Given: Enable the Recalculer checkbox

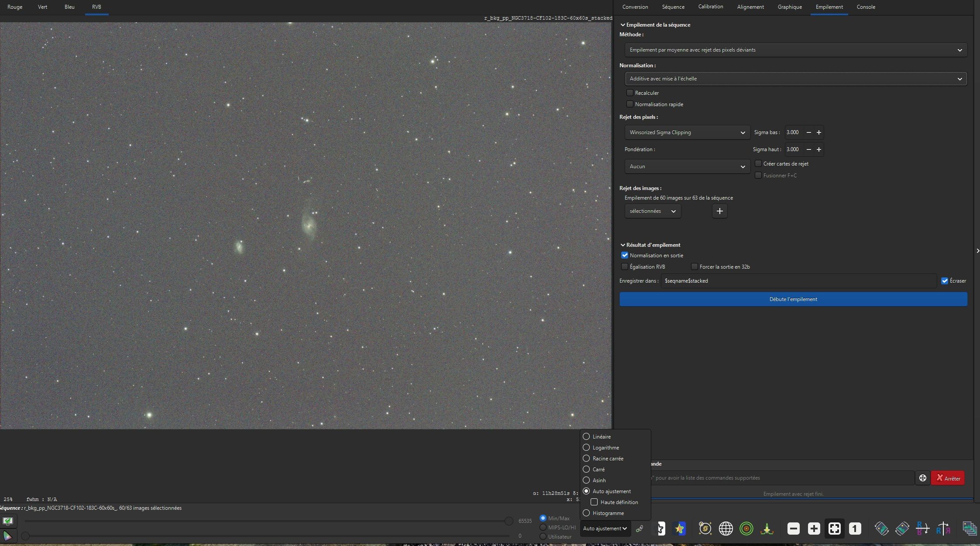Looking at the screenshot, I should 629,93.
